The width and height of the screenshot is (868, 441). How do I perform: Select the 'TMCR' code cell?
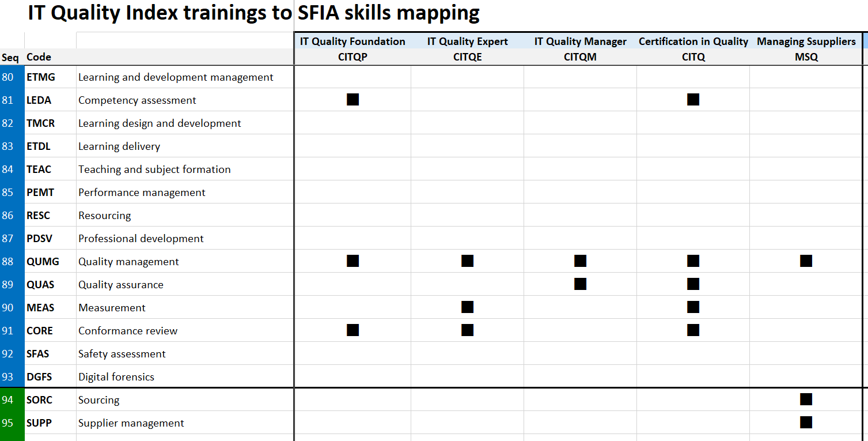tap(50, 123)
